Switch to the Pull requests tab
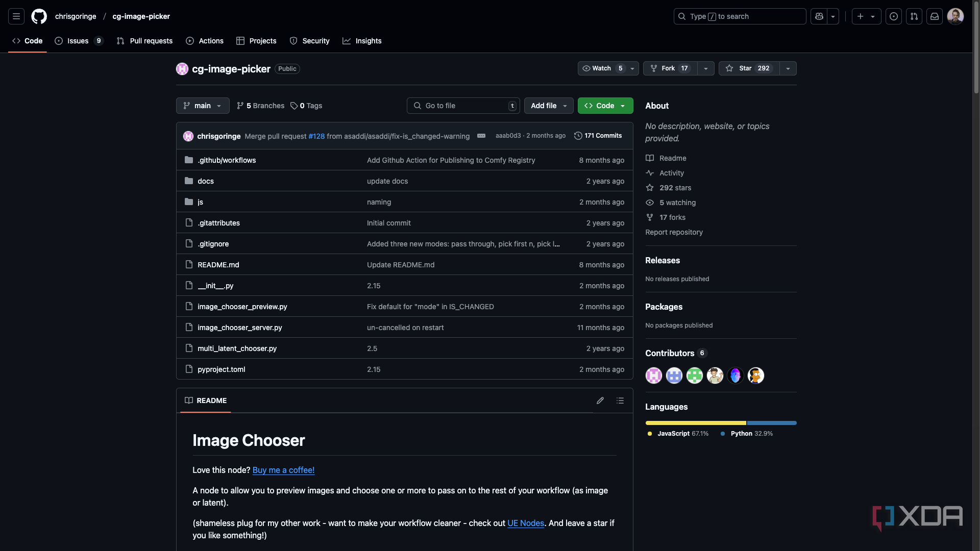The width and height of the screenshot is (980, 551). point(144,41)
